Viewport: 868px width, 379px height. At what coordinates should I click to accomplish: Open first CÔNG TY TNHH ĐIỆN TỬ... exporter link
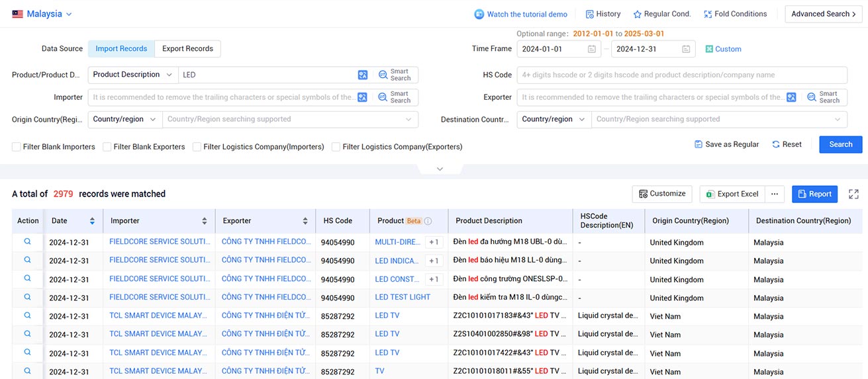(266, 316)
